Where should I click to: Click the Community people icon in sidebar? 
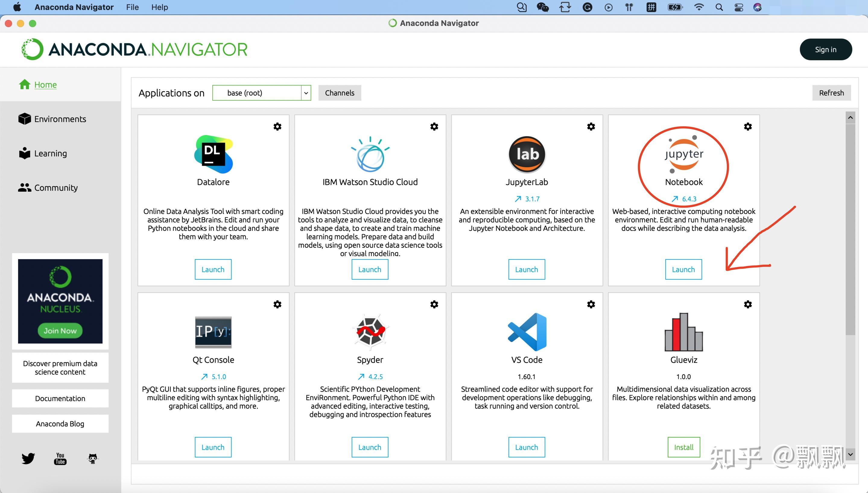pyautogui.click(x=24, y=187)
